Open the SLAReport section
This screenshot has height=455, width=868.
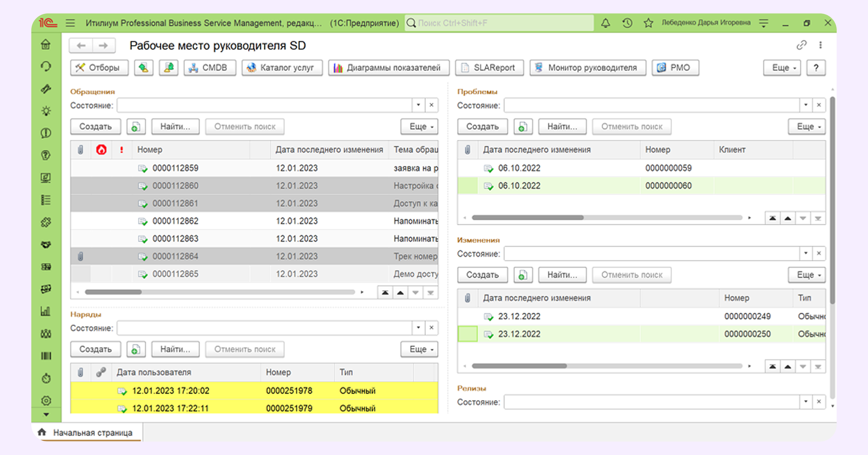click(489, 68)
